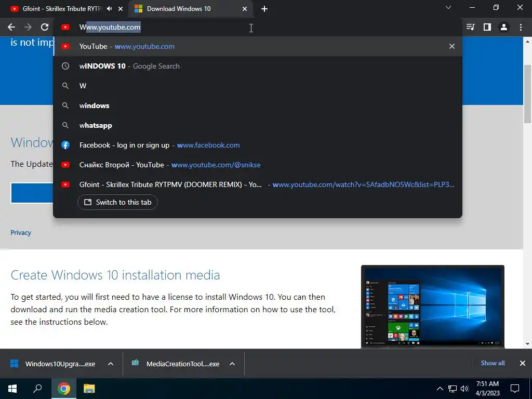Open the Windows Start menu
The width and height of the screenshot is (532, 399).
coord(12,389)
